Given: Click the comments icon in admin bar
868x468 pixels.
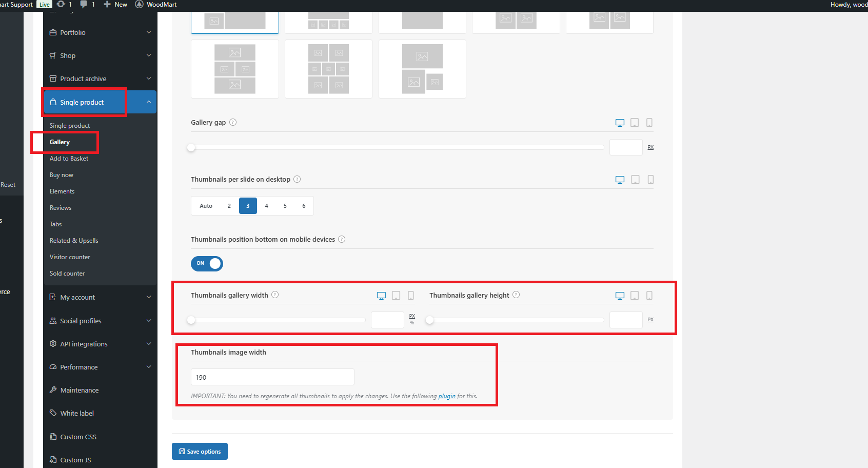Looking at the screenshot, I should [84, 4].
